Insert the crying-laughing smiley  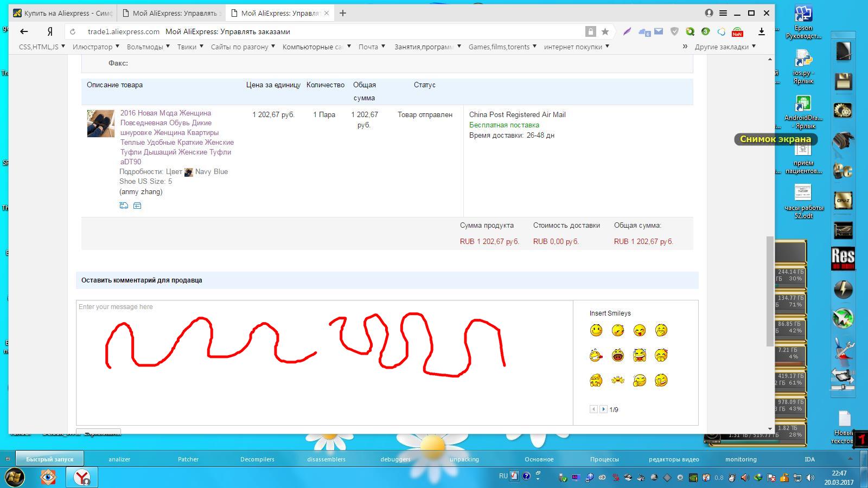[x=640, y=355]
